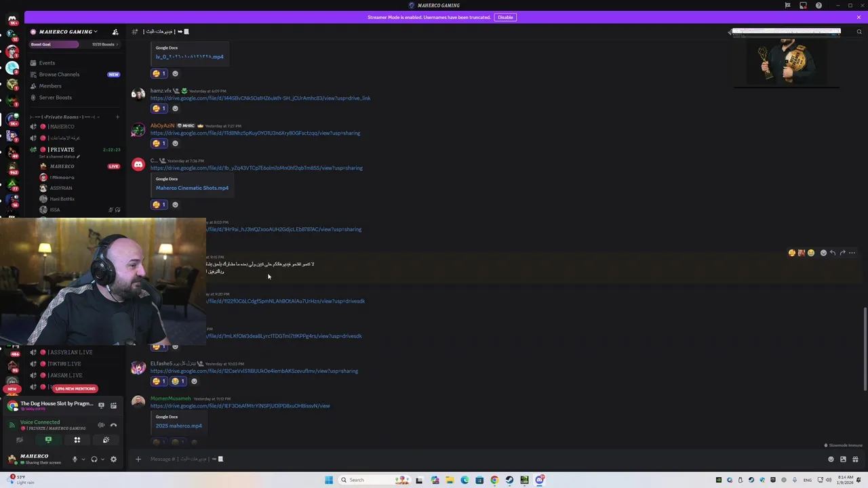Screen dimensions: 868x488
Task: Forward the hovered message
Action: point(842,253)
